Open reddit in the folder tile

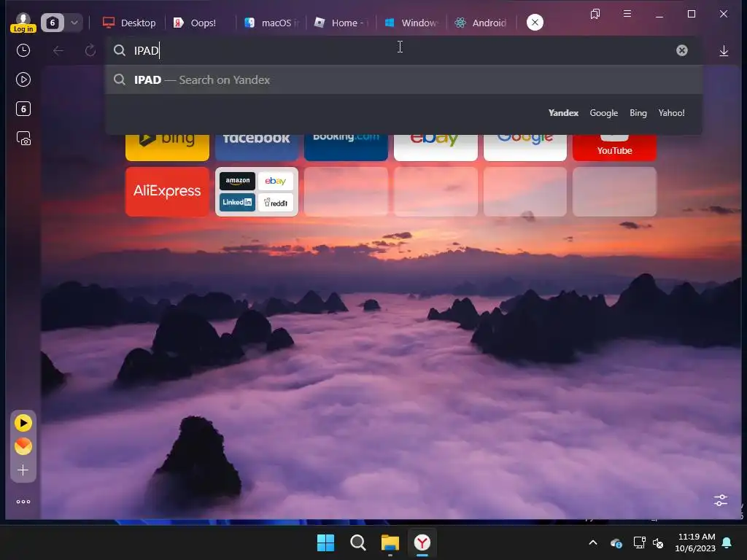[x=275, y=203]
